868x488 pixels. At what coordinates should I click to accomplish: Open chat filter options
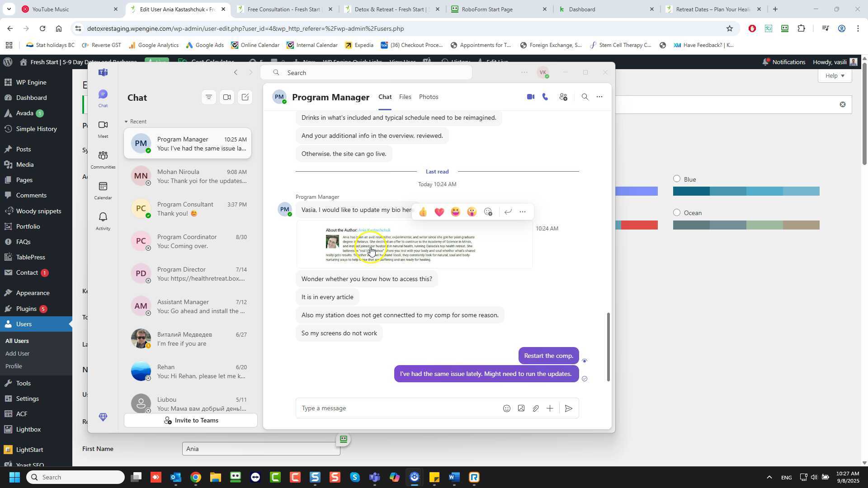point(208,97)
